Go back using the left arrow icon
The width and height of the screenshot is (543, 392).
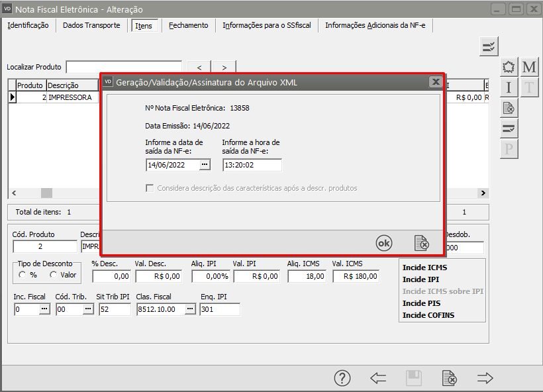click(x=378, y=378)
